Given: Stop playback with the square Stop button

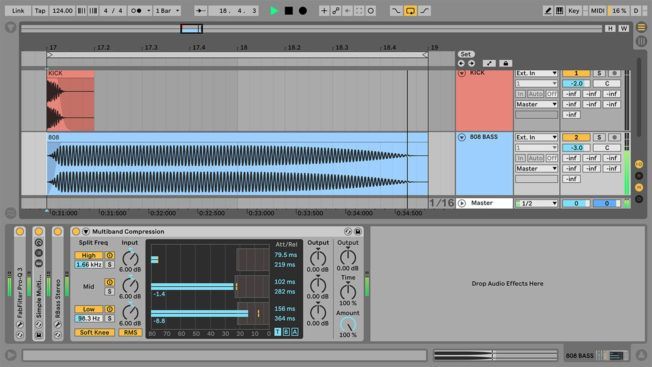Looking at the screenshot, I should click(289, 11).
